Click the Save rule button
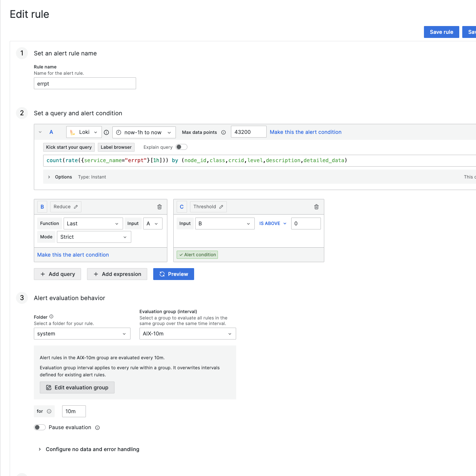 point(441,32)
